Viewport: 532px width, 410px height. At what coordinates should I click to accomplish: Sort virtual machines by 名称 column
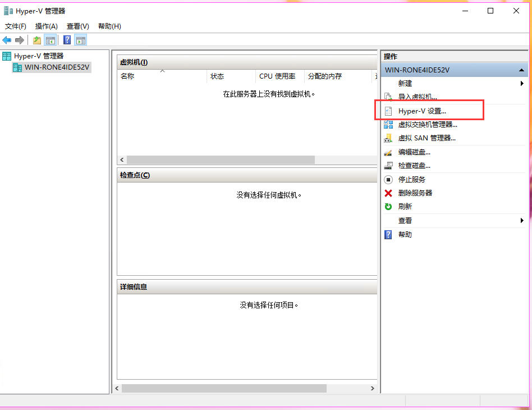[162, 76]
